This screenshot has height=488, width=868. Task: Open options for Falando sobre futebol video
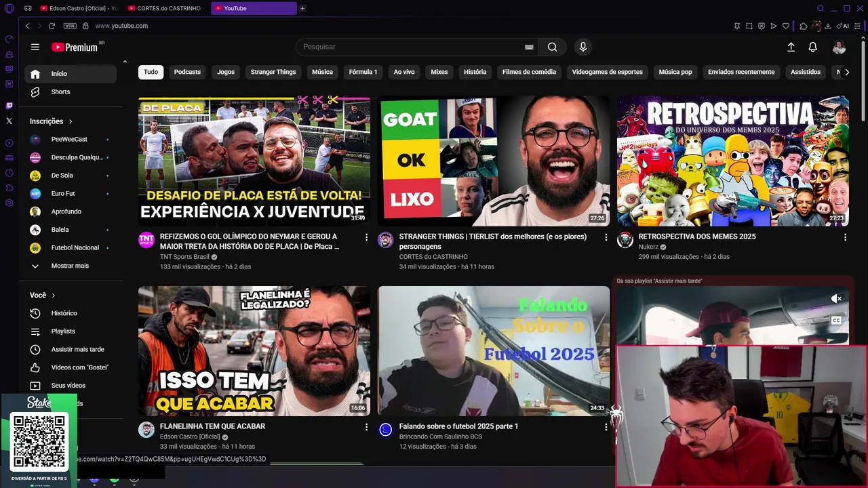coord(606,427)
